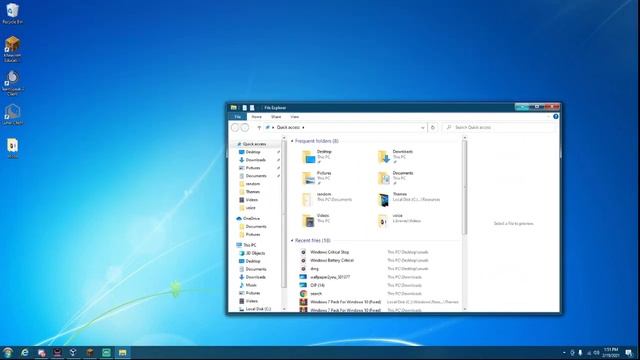Image resolution: width=640 pixels, height=360 pixels.
Task: Click the Back navigation arrow in File Explorer
Action: tap(235, 127)
